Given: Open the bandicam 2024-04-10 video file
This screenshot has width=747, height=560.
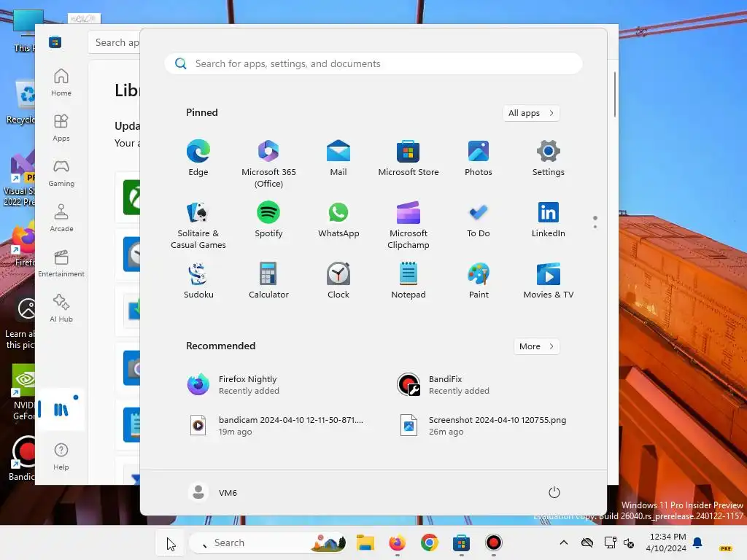Looking at the screenshot, I should [275, 425].
